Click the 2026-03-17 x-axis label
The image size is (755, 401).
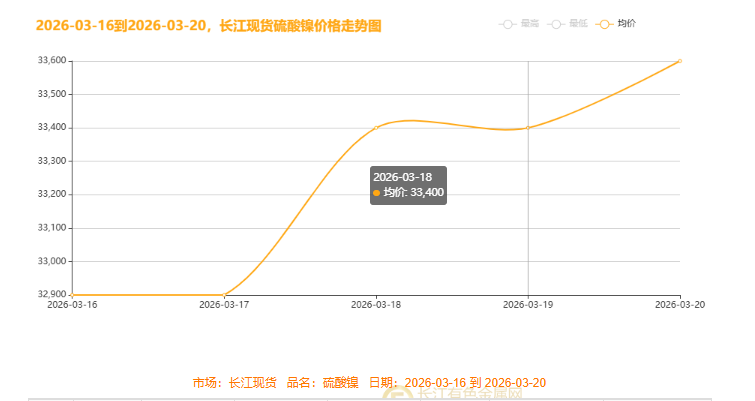[x=224, y=305]
